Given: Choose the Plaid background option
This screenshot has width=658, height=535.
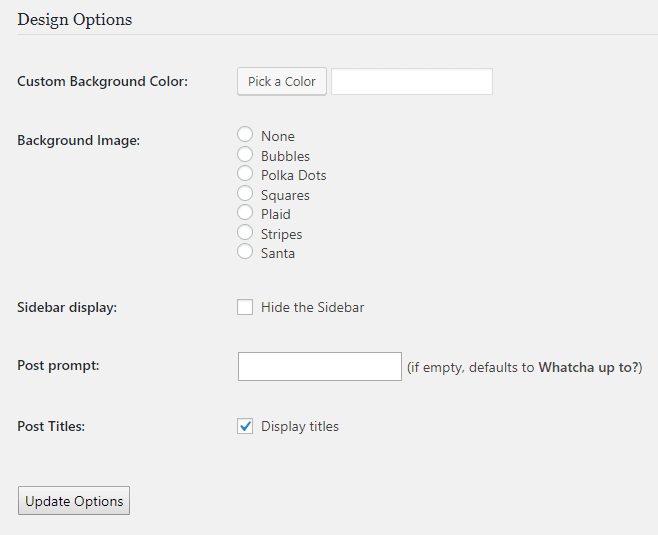Looking at the screenshot, I should point(245,212).
